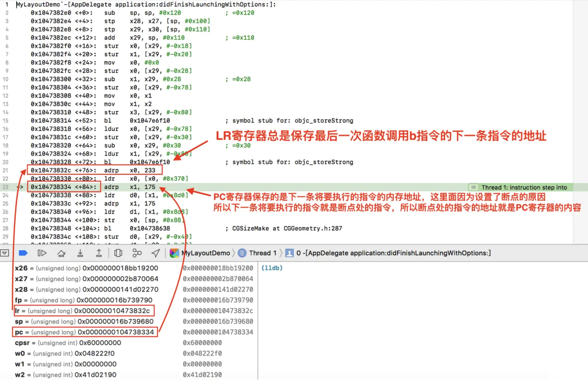Click the continue program execution icon
This screenshot has width=588, height=383.
[42, 253]
